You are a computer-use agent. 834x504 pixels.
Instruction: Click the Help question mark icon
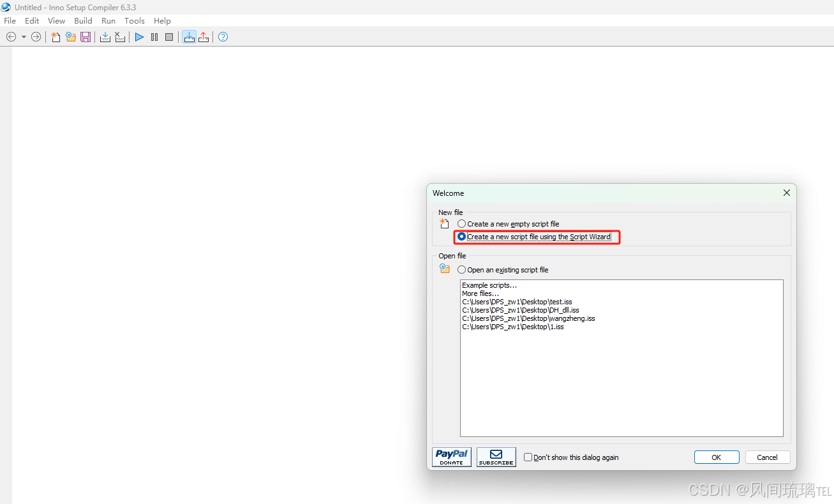pyautogui.click(x=223, y=37)
